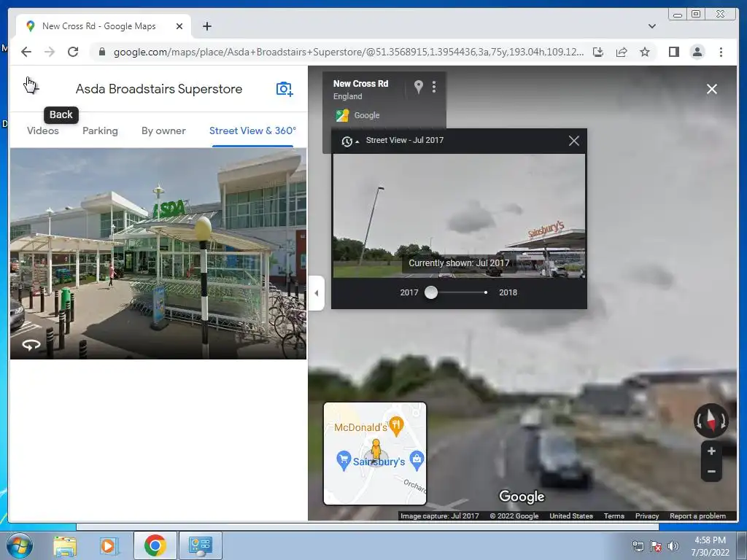Select the 2017 slider handle
The image size is (747, 560).
tap(430, 292)
